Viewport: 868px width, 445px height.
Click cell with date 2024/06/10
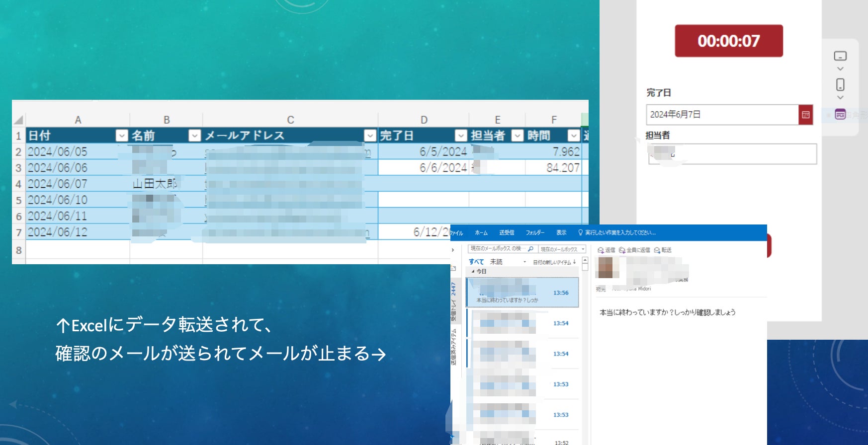click(x=78, y=200)
